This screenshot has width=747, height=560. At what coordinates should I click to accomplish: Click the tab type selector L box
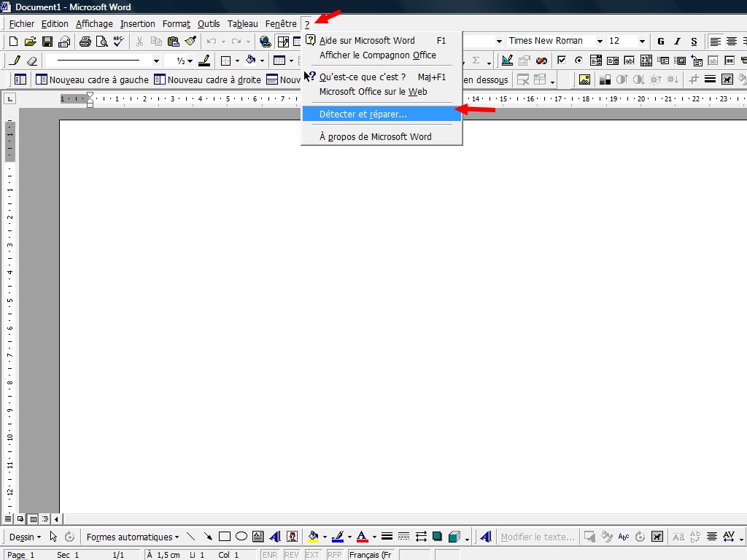(x=9, y=98)
